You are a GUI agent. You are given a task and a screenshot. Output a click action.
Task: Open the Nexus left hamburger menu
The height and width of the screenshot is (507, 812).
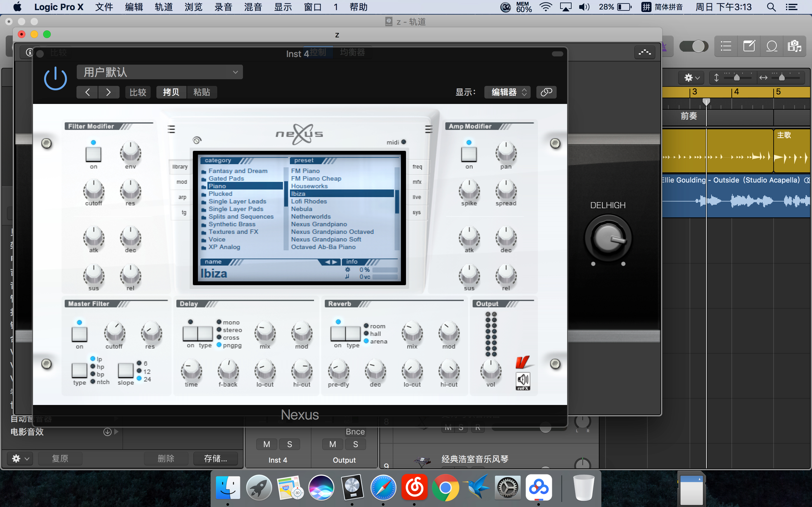[x=171, y=129]
